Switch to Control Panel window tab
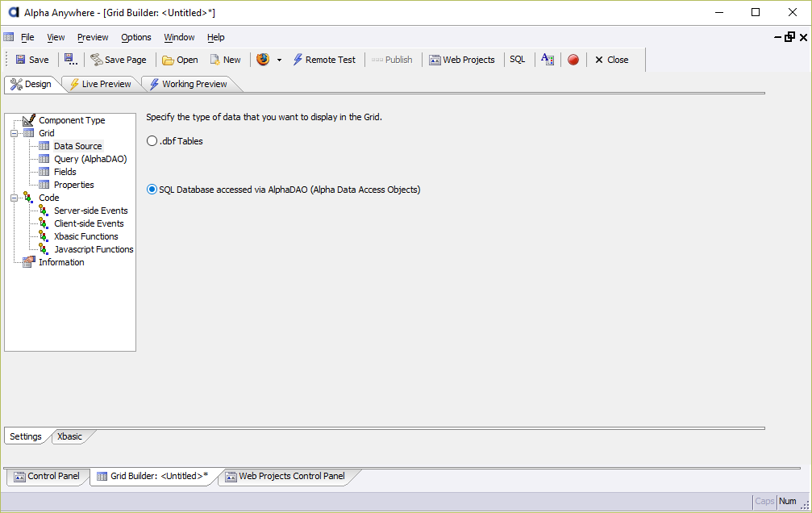 (47, 476)
